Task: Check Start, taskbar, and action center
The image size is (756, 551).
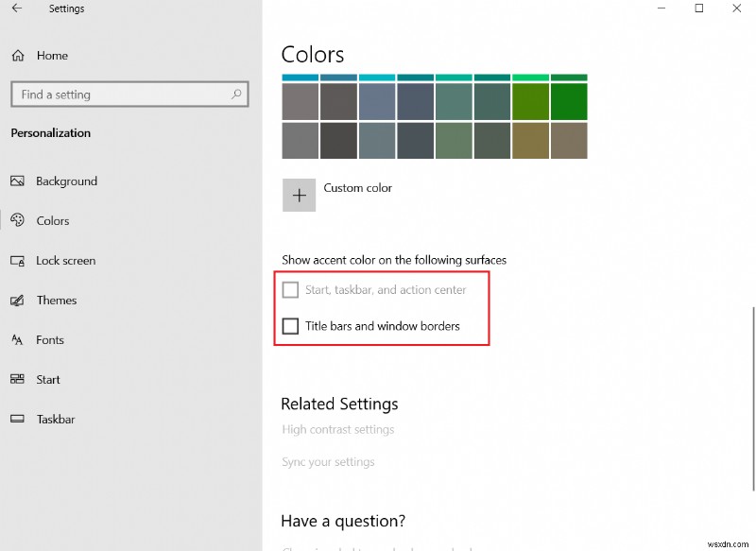Action: pos(291,290)
